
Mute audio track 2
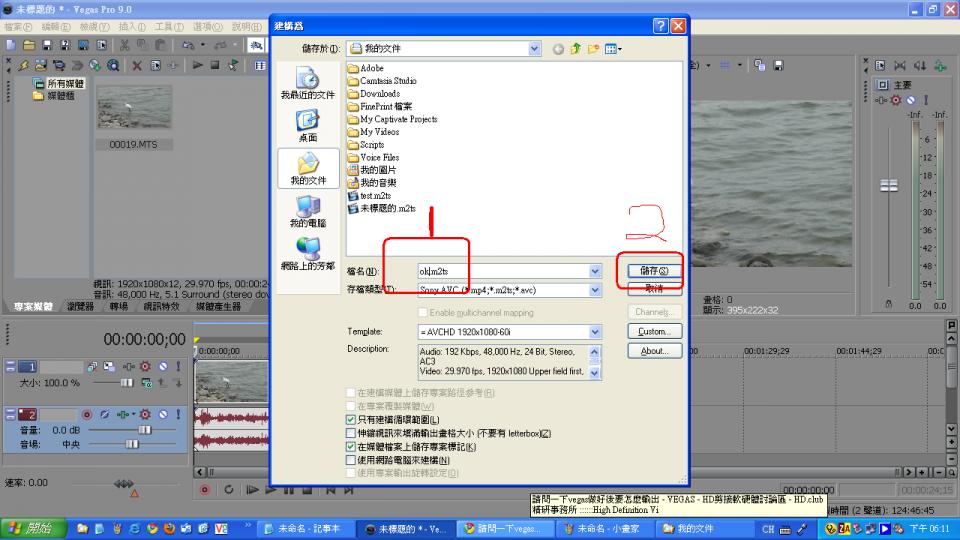(x=163, y=414)
